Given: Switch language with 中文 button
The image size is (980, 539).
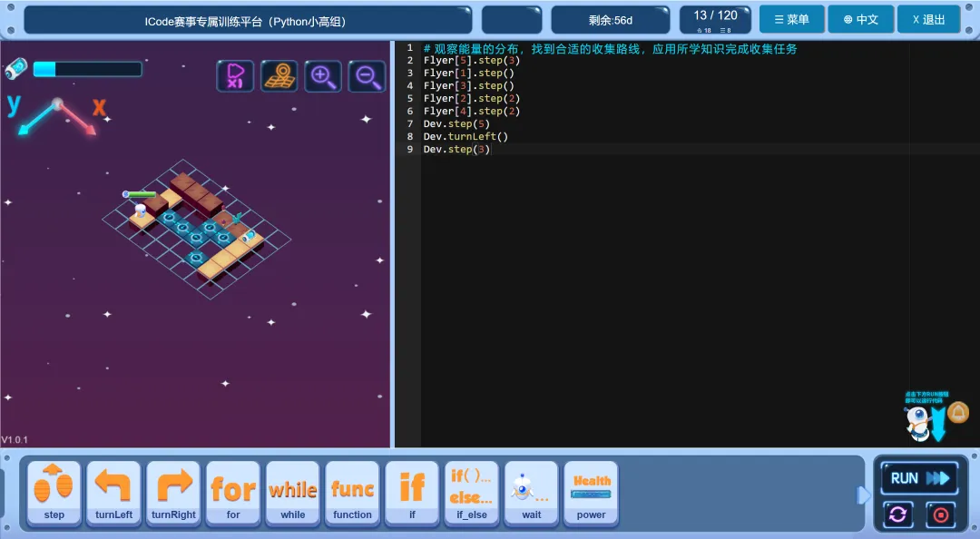Looking at the screenshot, I should [860, 19].
